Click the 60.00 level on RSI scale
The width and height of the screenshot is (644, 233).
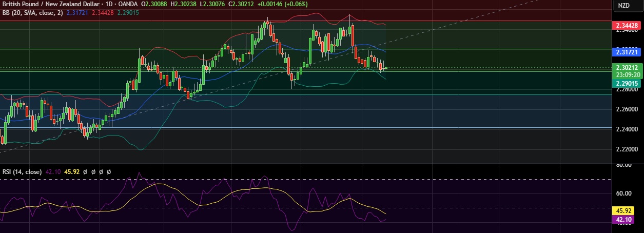click(626, 193)
